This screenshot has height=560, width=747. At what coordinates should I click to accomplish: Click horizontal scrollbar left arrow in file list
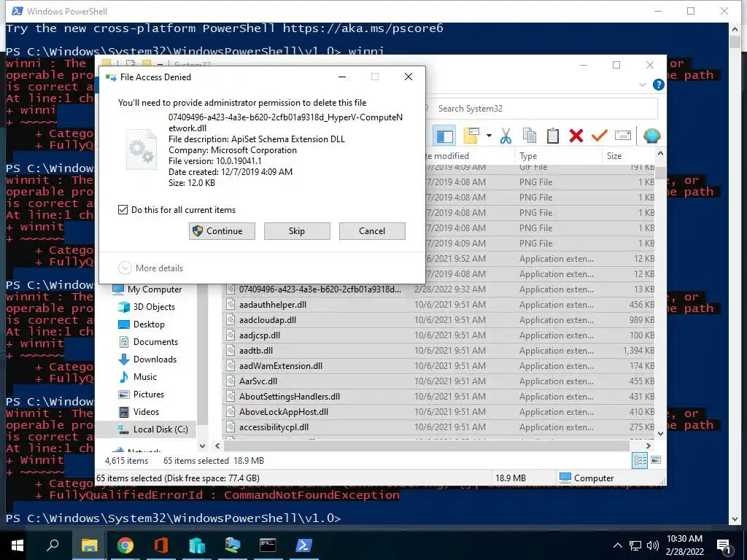pyautogui.click(x=217, y=446)
